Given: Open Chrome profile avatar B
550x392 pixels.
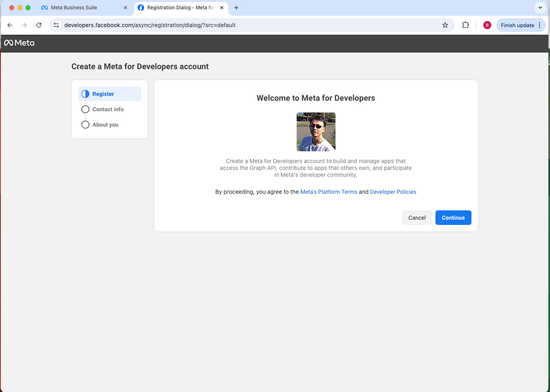Looking at the screenshot, I should point(487,25).
